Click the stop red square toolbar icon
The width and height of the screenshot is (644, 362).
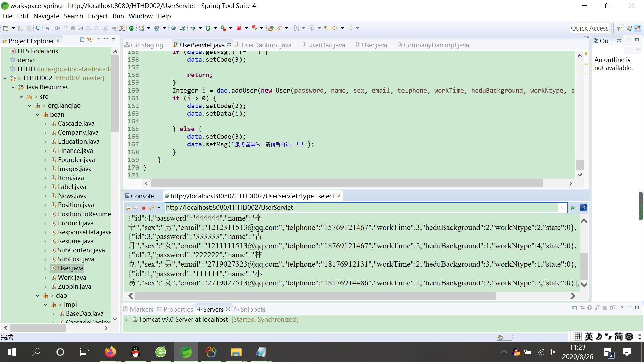(x=239, y=28)
